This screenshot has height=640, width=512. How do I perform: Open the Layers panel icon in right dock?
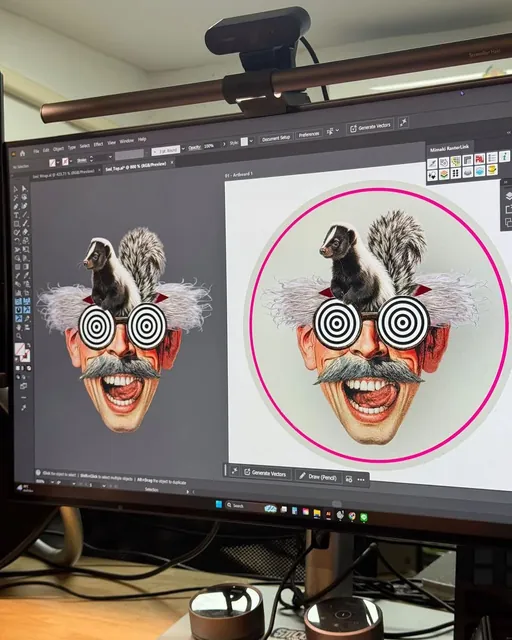pyautogui.click(x=509, y=196)
